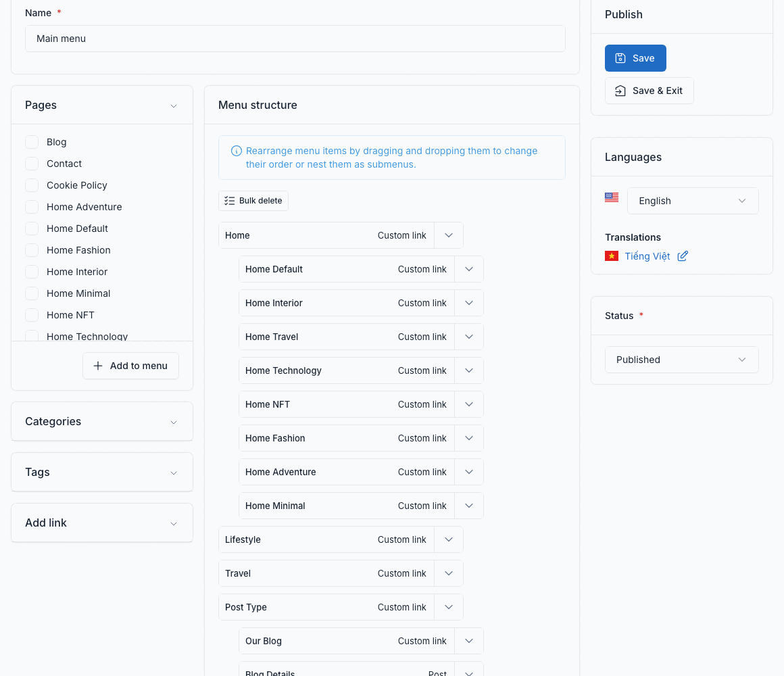This screenshot has width=784, height=676.
Task: Click the Bulk delete list icon
Action: [x=230, y=201]
